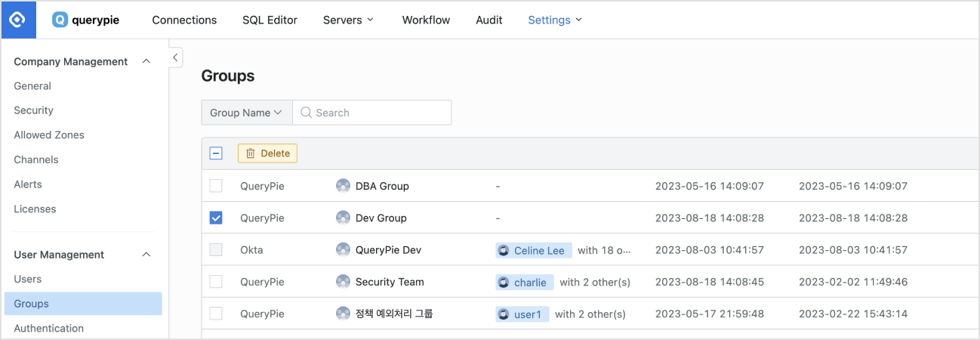980x340 pixels.
Task: Click the Security Team group name
Action: (x=390, y=282)
